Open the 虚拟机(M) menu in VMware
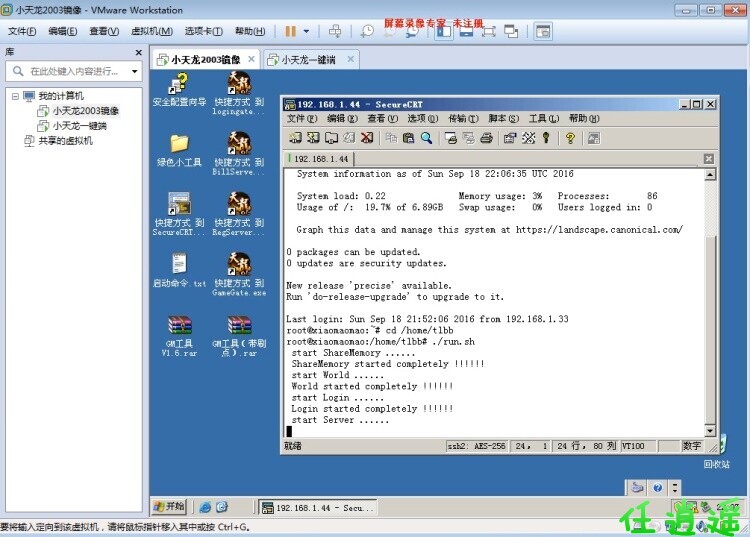 coord(150,31)
